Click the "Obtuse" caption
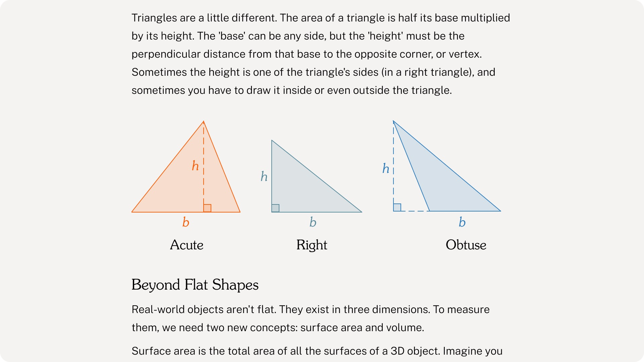644x362 pixels. [x=466, y=245]
